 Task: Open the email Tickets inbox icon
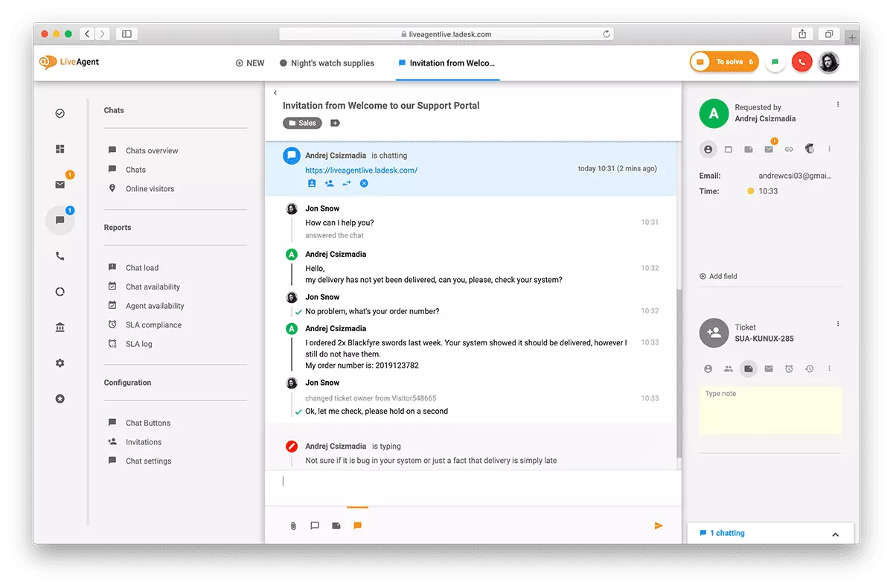(x=60, y=184)
